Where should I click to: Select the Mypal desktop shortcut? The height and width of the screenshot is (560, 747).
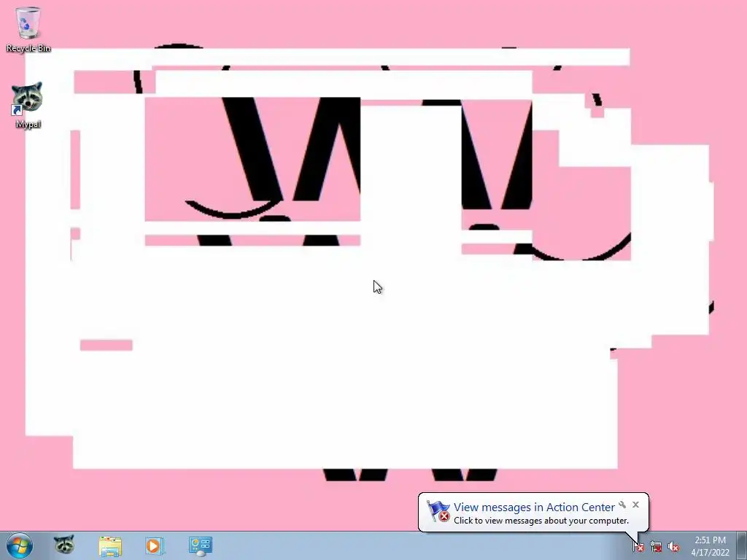28,105
